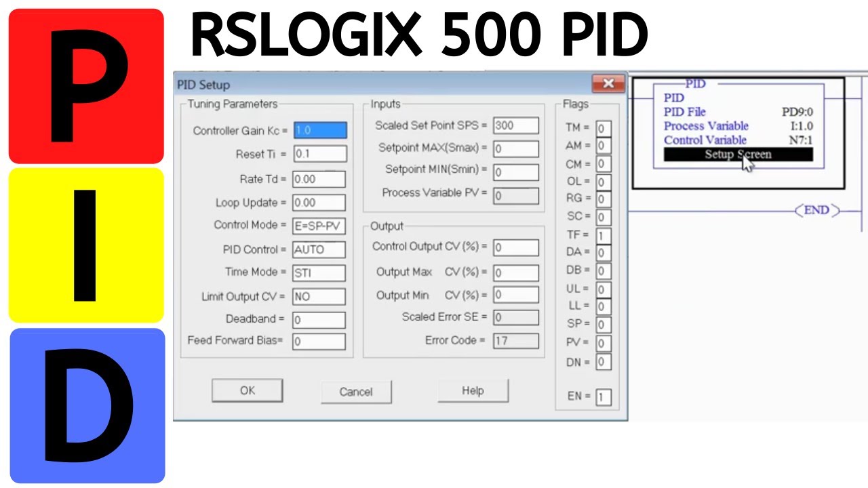Cancel the PID Setup dialog

coord(356,392)
